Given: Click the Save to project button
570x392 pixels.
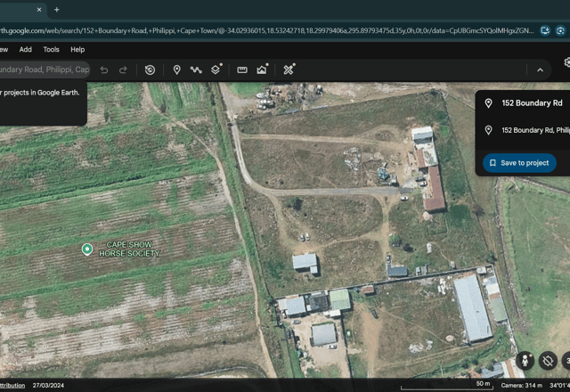Looking at the screenshot, I should click(519, 163).
